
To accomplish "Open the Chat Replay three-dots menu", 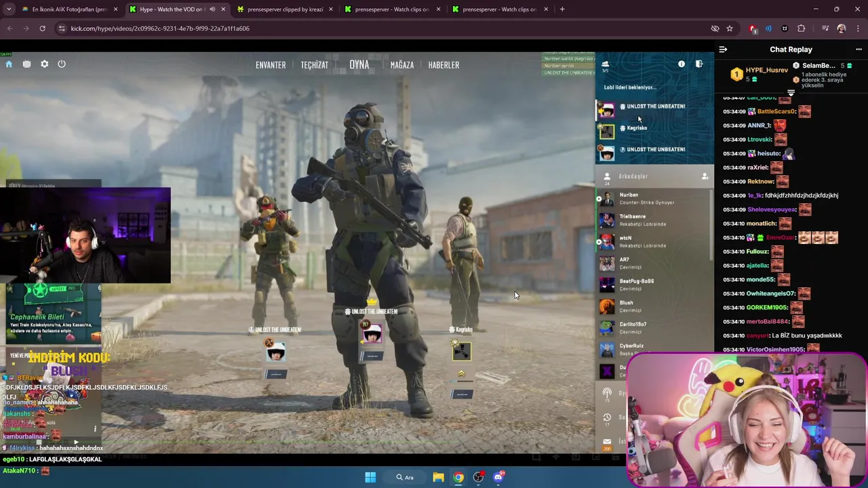I will [859, 49].
